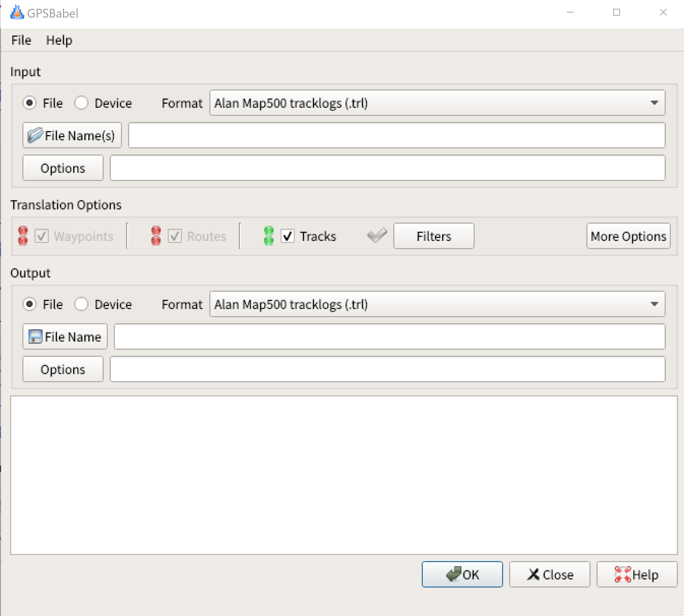Open the Help menu
Image resolution: width=684 pixels, height=616 pixels.
[x=59, y=40]
